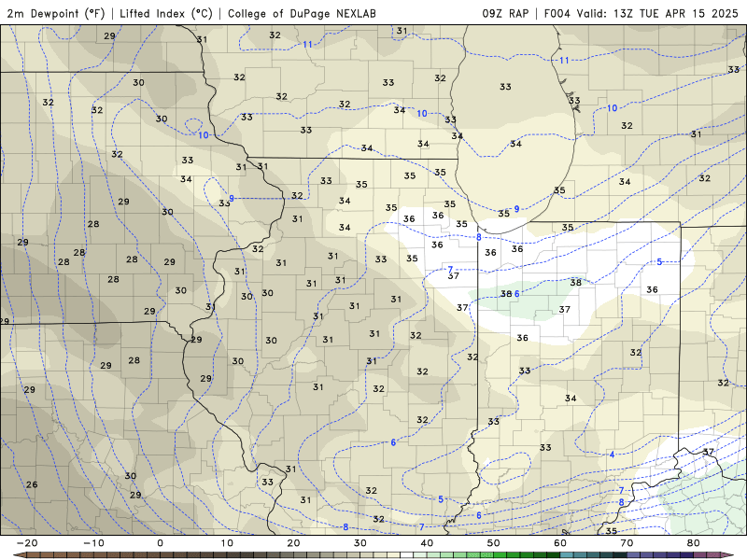Screen dimensions: 747x560
Task: Click the 50 label on the color scale
Action: pyautogui.click(x=494, y=543)
